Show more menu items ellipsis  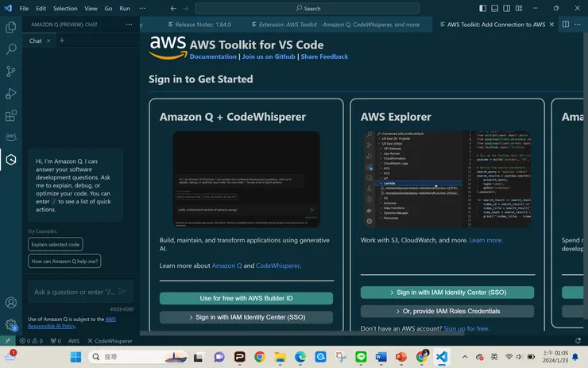142,8
